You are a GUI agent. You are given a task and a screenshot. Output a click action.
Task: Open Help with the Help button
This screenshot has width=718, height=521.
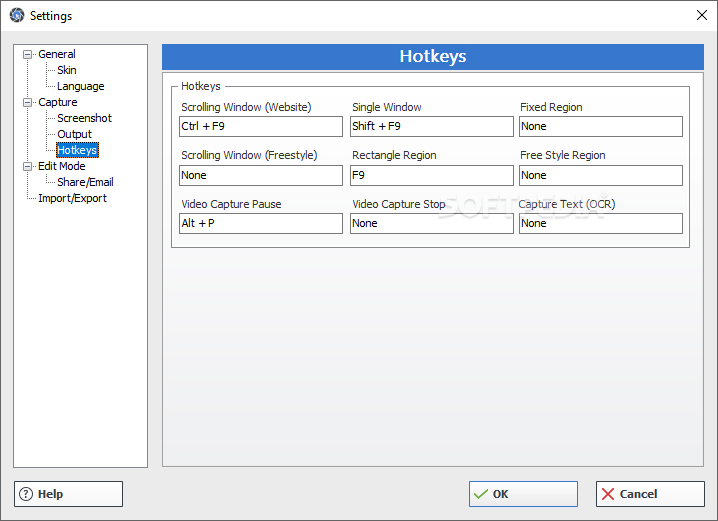point(68,494)
